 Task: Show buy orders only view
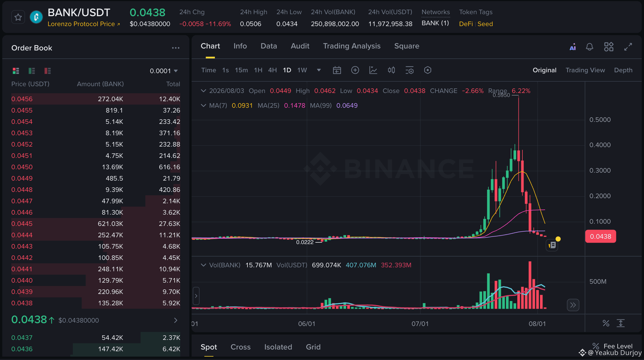click(32, 71)
